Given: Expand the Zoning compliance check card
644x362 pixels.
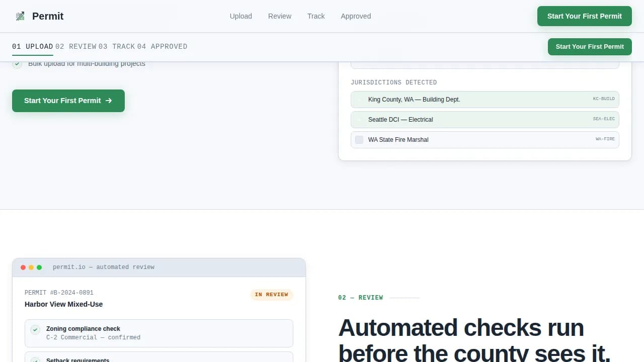Looking at the screenshot, I should click(158, 333).
